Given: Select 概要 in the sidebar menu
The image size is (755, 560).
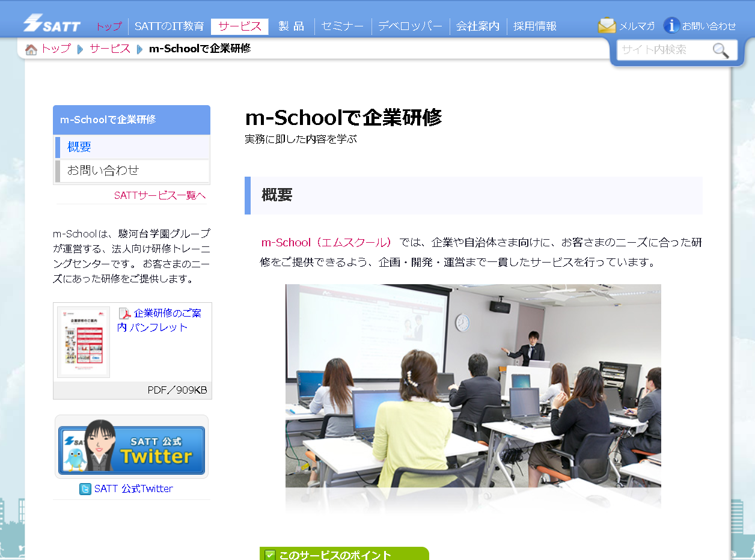Looking at the screenshot, I should [x=132, y=147].
